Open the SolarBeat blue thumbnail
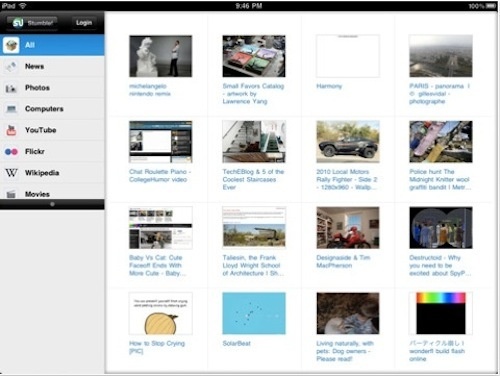500x376 pixels. click(254, 314)
